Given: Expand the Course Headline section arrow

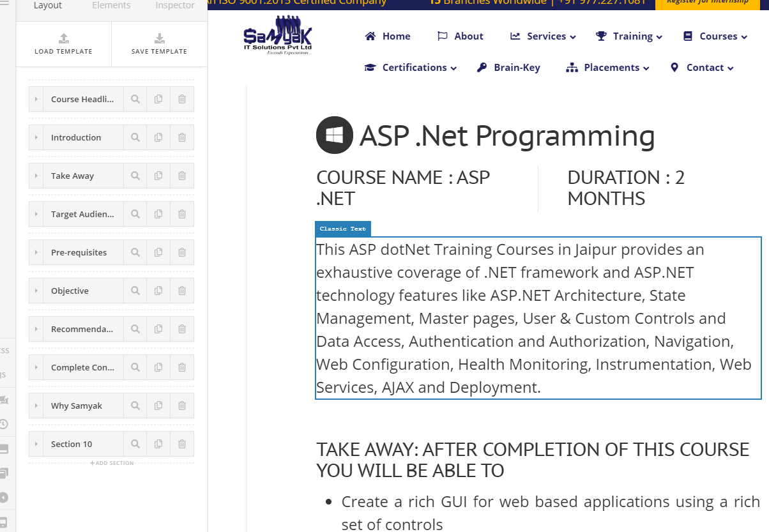Looking at the screenshot, I should point(36,99).
